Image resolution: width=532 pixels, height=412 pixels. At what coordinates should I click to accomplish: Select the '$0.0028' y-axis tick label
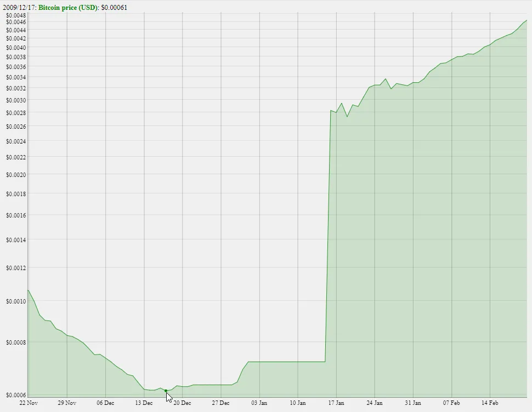pyautogui.click(x=16, y=112)
